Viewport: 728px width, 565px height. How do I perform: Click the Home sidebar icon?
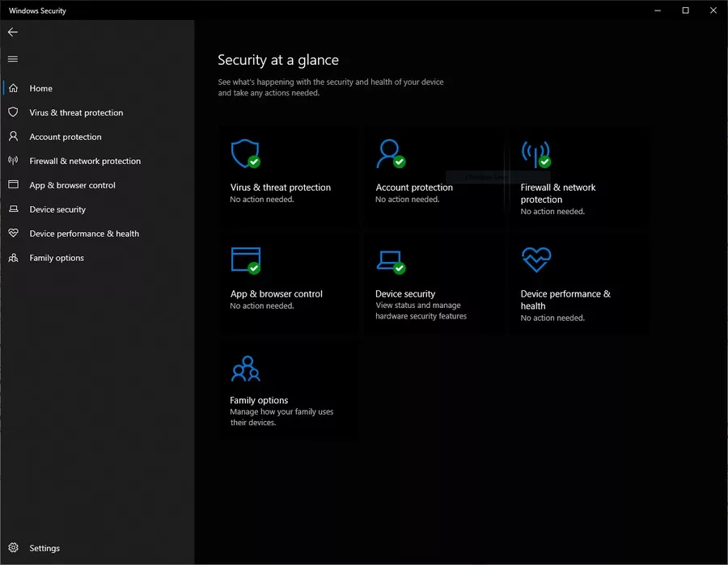13,88
